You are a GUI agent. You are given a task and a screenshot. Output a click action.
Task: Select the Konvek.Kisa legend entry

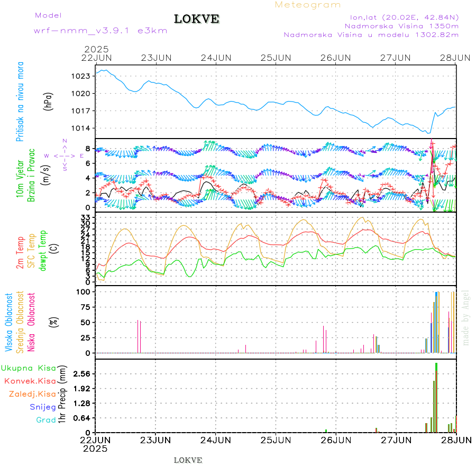[x=30, y=381]
